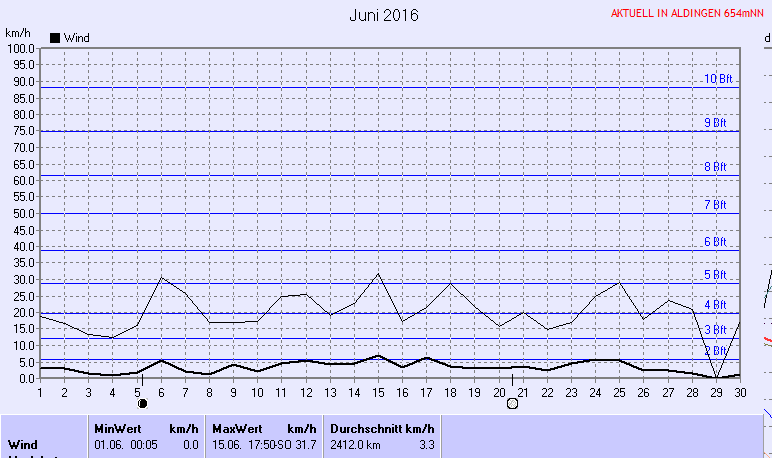Click the Wind legend label

pyautogui.click(x=77, y=38)
